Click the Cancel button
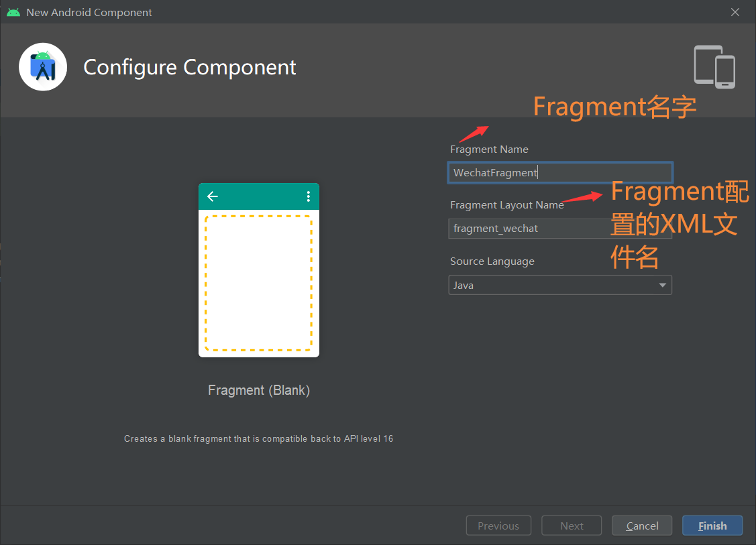The width and height of the screenshot is (756, 545). coord(642,526)
